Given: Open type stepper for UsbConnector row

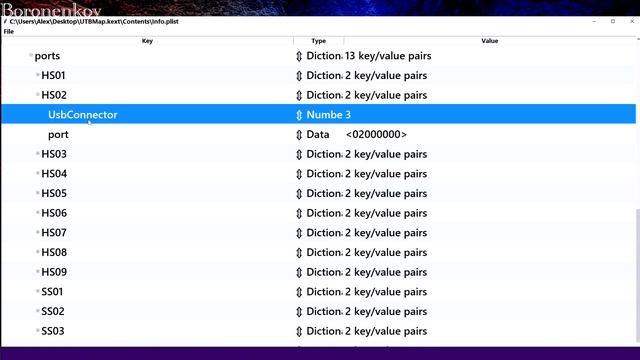Looking at the screenshot, I should coord(299,115).
